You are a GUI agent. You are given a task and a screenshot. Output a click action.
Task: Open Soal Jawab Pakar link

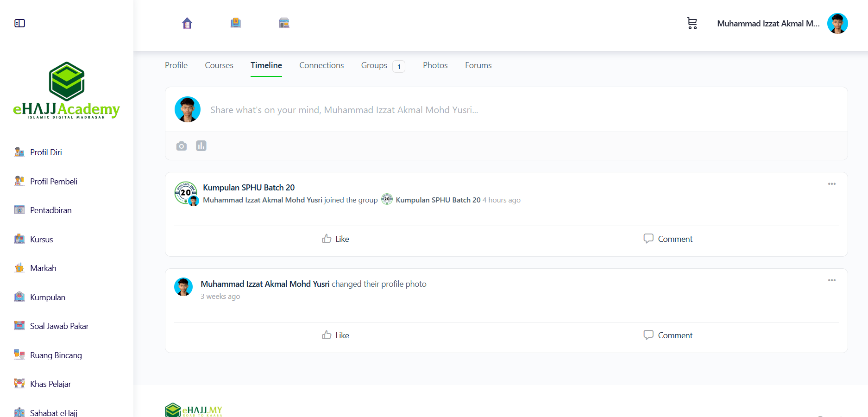59,326
